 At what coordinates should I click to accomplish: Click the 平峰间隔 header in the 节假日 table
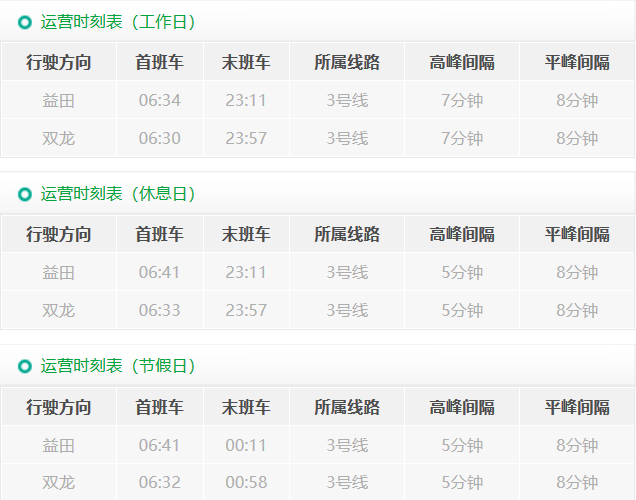coord(577,407)
